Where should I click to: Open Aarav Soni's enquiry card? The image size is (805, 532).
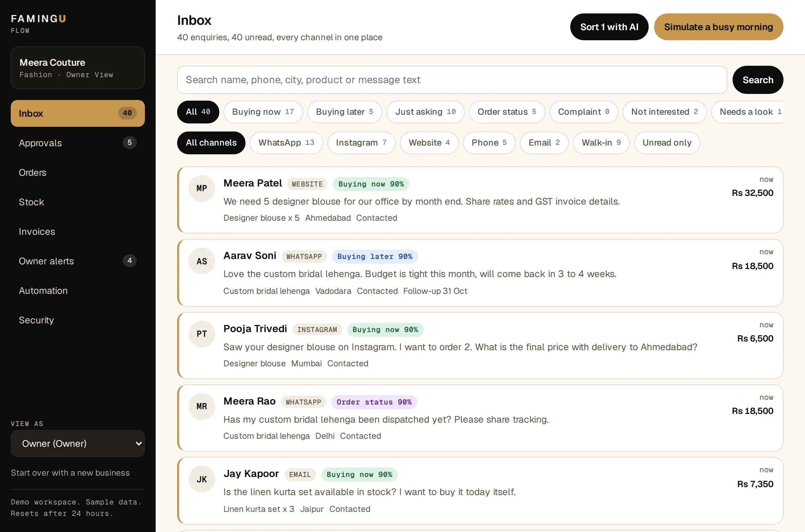(x=480, y=272)
